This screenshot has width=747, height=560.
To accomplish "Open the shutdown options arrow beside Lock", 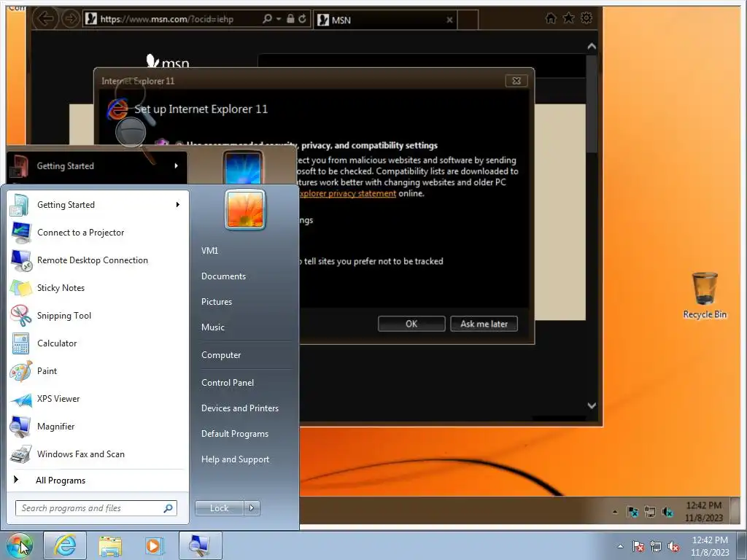I will click(252, 508).
